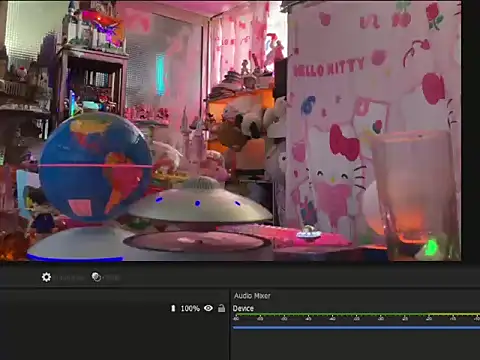Viewport: 480px width, 360px height.
Task: Select the Device audio channel label
Action: 243,308
